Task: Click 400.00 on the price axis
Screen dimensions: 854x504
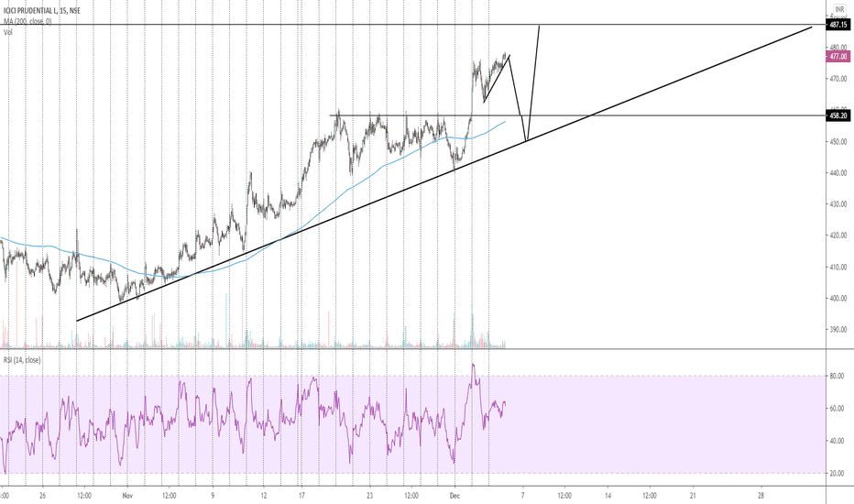Action: coord(838,299)
